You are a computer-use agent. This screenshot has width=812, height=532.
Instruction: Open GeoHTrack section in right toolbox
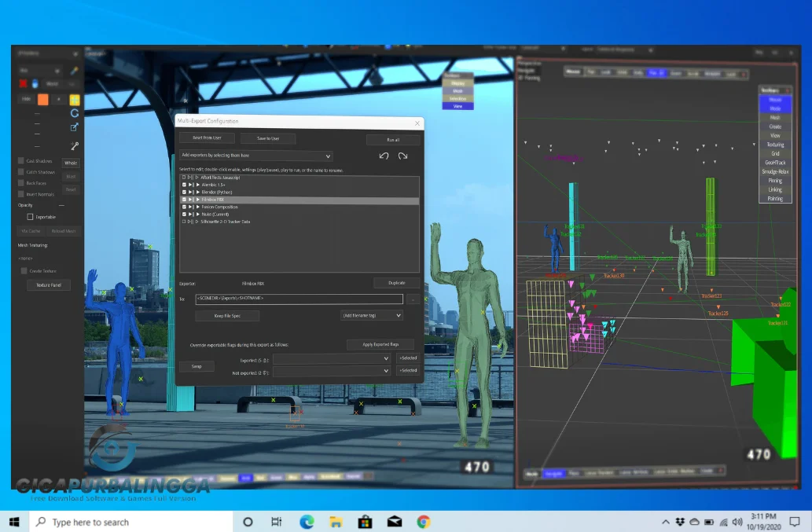click(775, 163)
